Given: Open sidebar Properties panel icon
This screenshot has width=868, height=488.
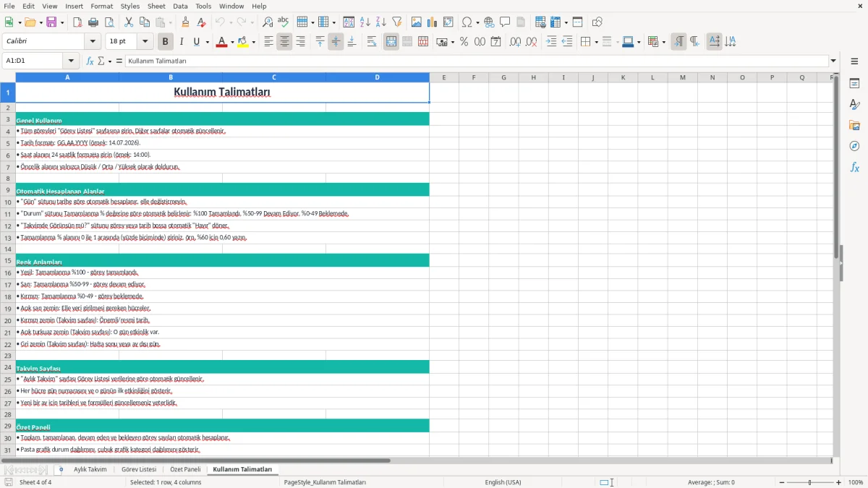Looking at the screenshot, I should 854,84.
